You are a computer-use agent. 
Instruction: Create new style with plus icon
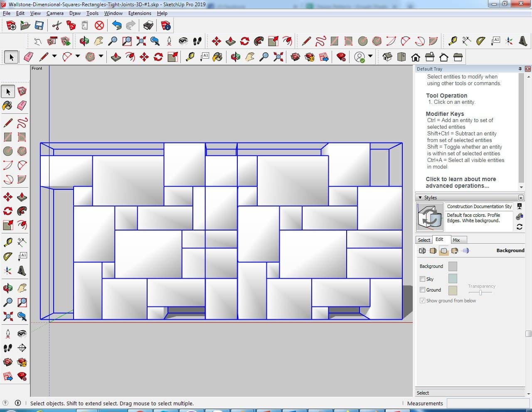point(519,217)
